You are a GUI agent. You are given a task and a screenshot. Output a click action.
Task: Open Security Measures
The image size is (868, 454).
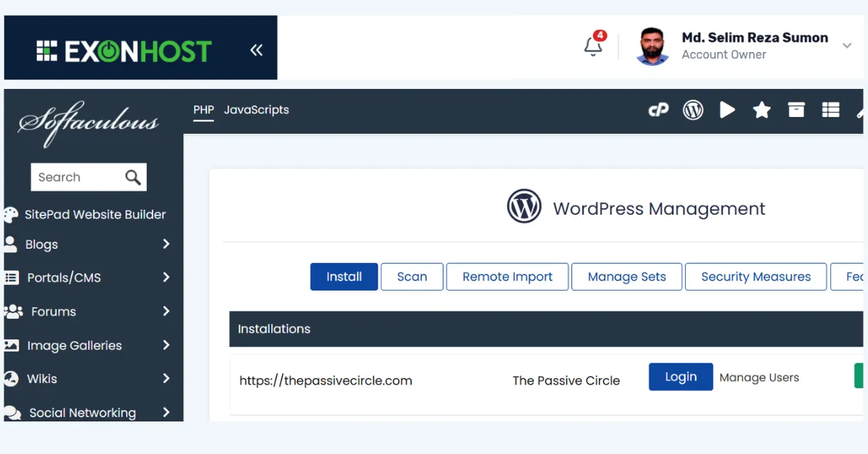[756, 277]
